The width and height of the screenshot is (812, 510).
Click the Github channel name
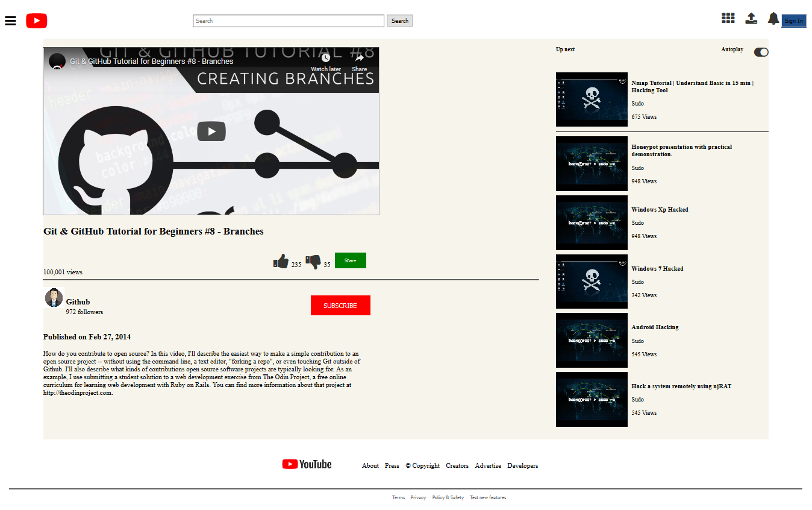coord(78,301)
